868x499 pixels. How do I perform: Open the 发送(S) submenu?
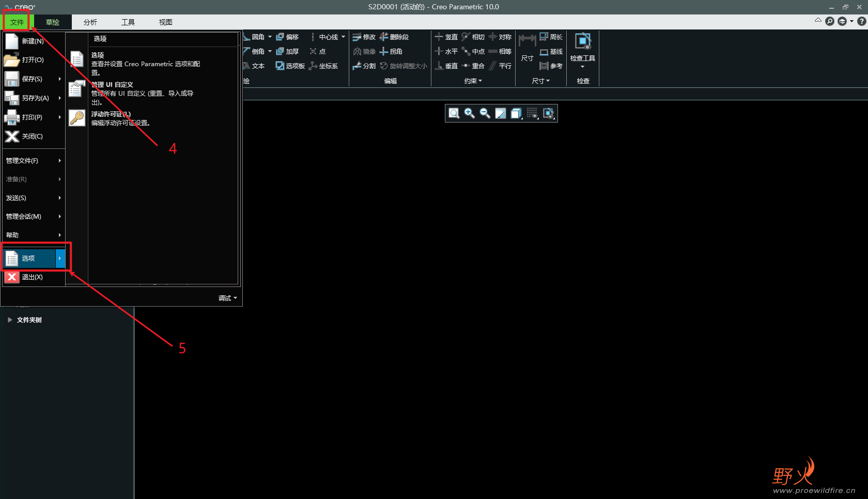click(34, 198)
